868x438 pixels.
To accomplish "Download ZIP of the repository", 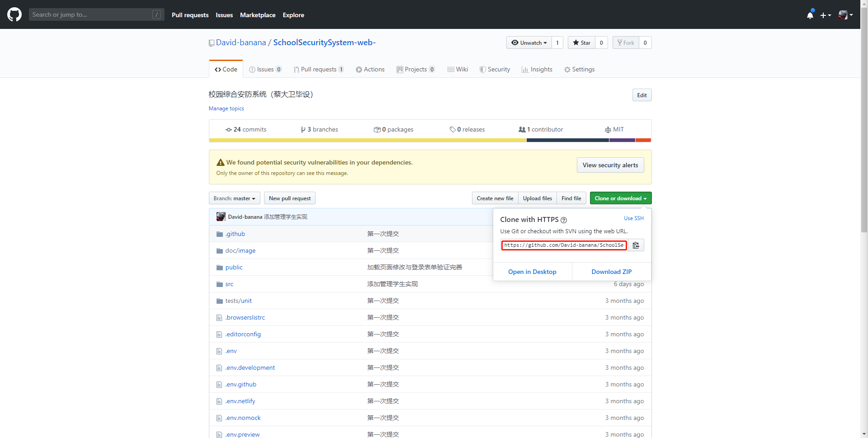I will click(612, 272).
